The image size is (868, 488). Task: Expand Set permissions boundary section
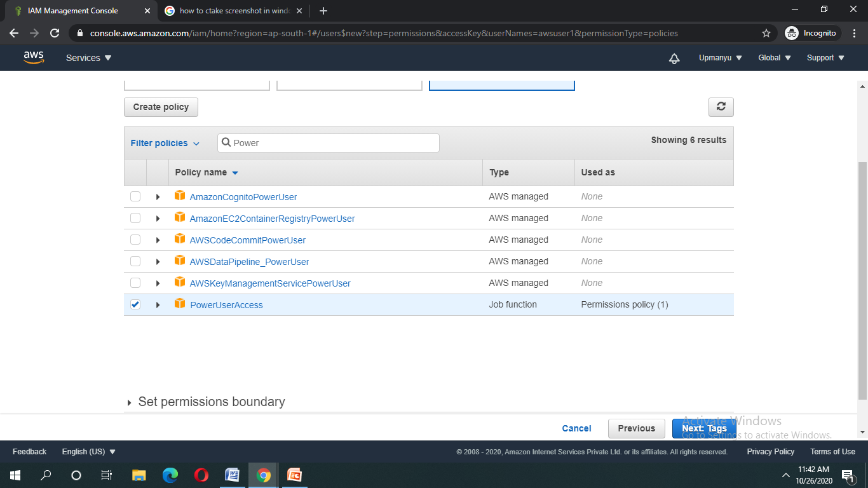(205, 402)
